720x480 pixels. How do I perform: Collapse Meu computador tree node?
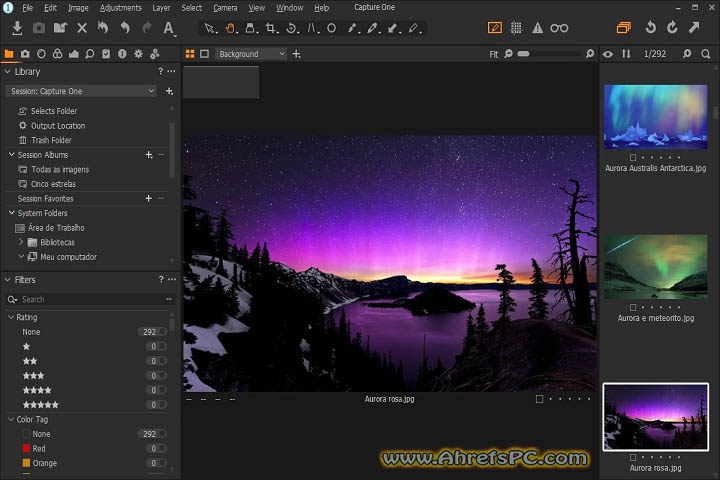click(x=21, y=256)
